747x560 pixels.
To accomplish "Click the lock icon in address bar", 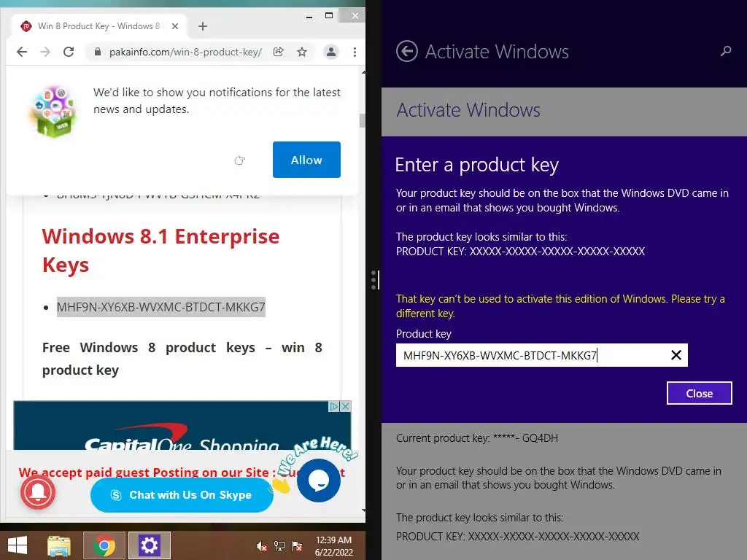I will tap(98, 52).
